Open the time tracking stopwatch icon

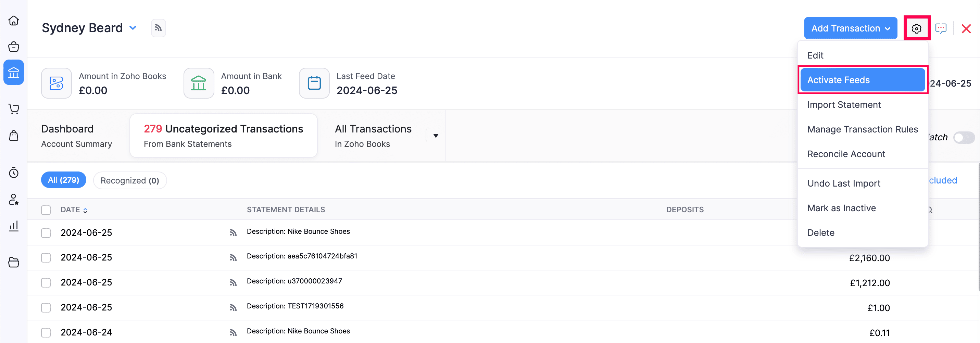click(x=14, y=173)
